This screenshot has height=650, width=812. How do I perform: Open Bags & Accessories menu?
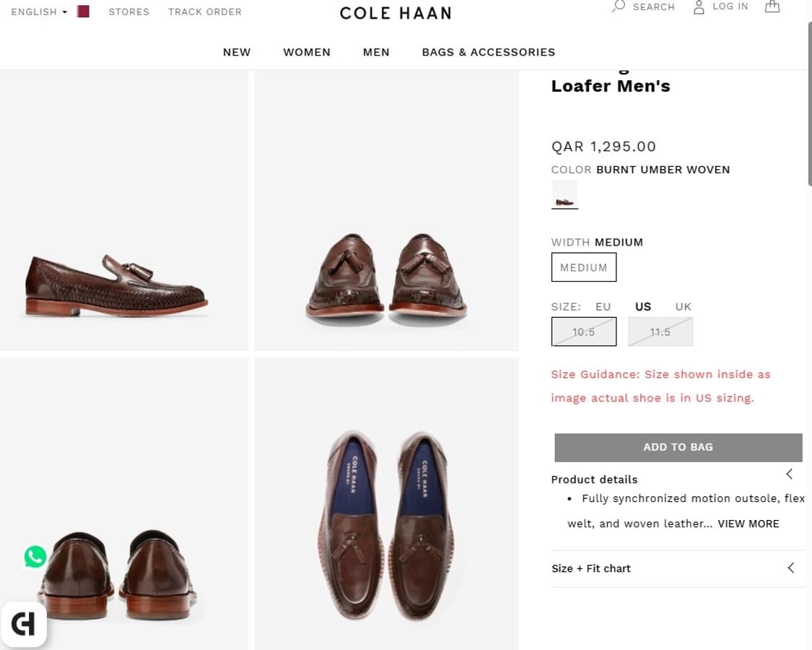pos(489,52)
